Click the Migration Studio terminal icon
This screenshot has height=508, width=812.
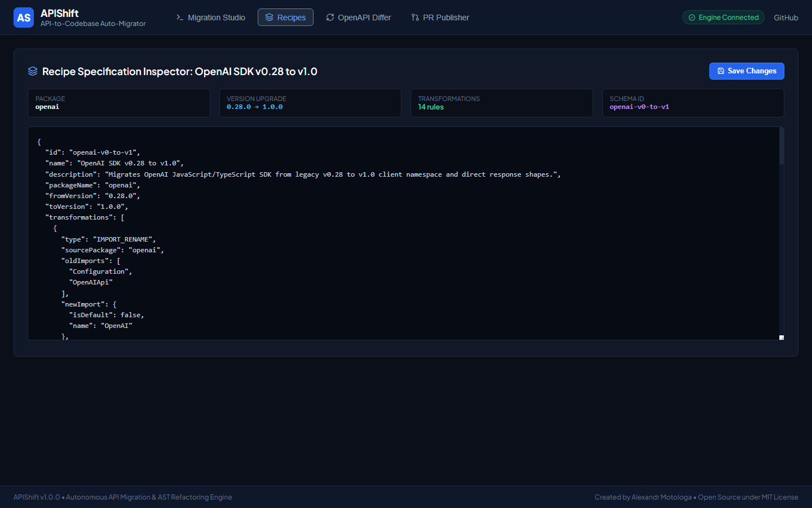pos(180,17)
